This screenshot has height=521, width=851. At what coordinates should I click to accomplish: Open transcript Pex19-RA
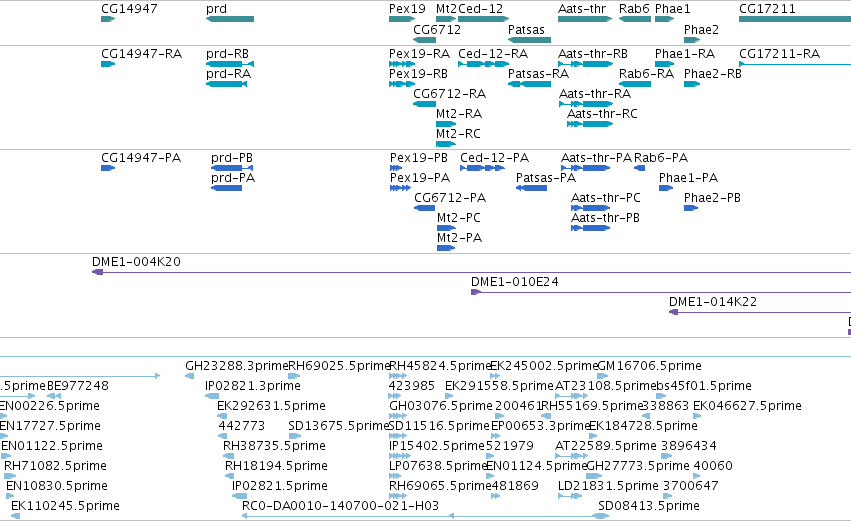419,54
